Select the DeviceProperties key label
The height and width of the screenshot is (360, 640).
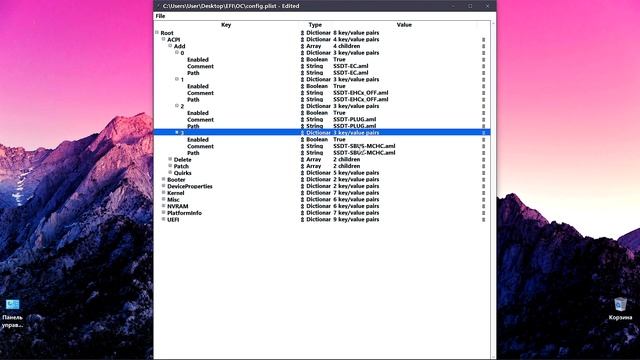point(190,186)
